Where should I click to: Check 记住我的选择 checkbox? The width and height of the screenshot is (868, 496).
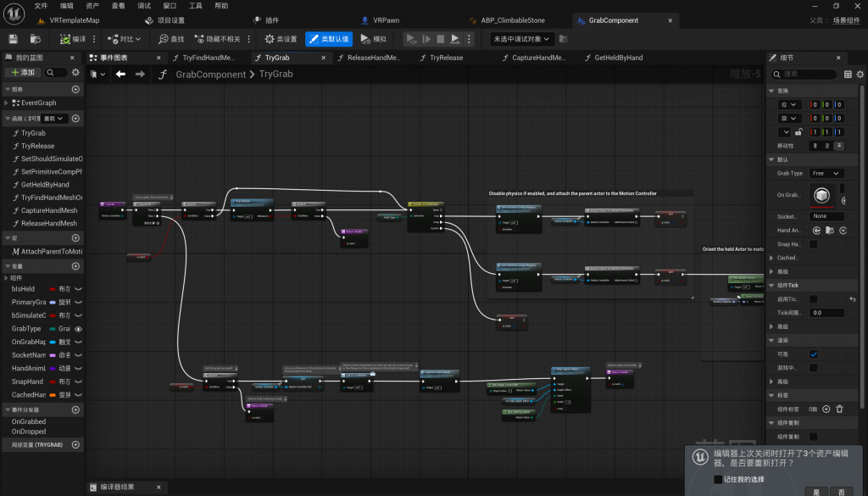point(718,479)
